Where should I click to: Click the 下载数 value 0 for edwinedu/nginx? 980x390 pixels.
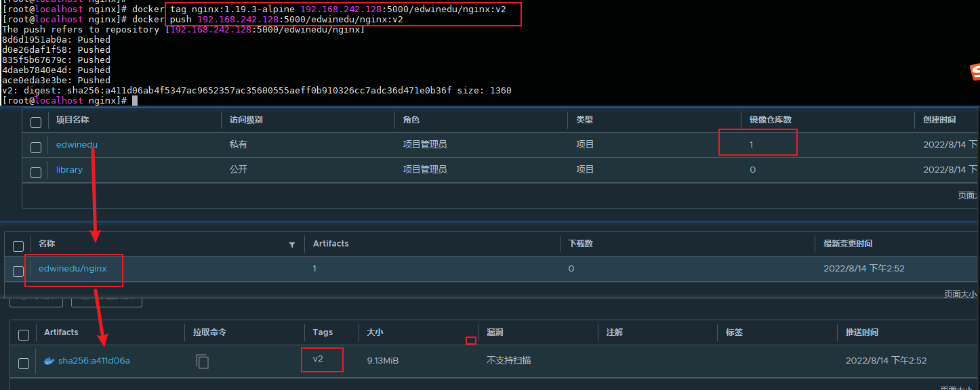tap(571, 268)
